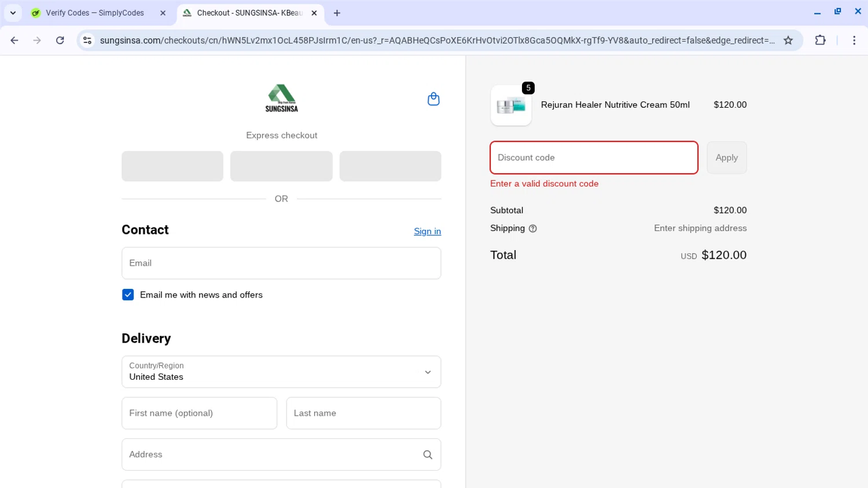Click the middle express checkout button
The width and height of the screenshot is (868, 488).
(281, 166)
